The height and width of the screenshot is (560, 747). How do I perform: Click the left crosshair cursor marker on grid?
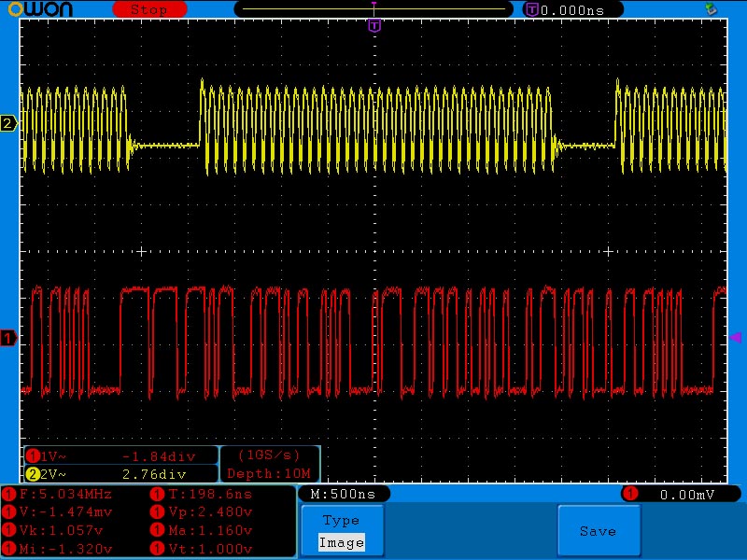click(142, 251)
